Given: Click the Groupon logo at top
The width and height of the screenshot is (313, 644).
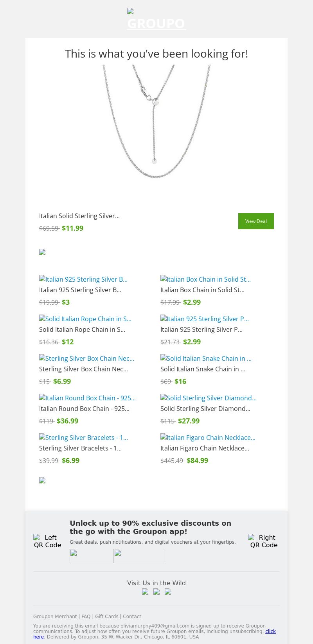Looking at the screenshot, I should click(156, 20).
